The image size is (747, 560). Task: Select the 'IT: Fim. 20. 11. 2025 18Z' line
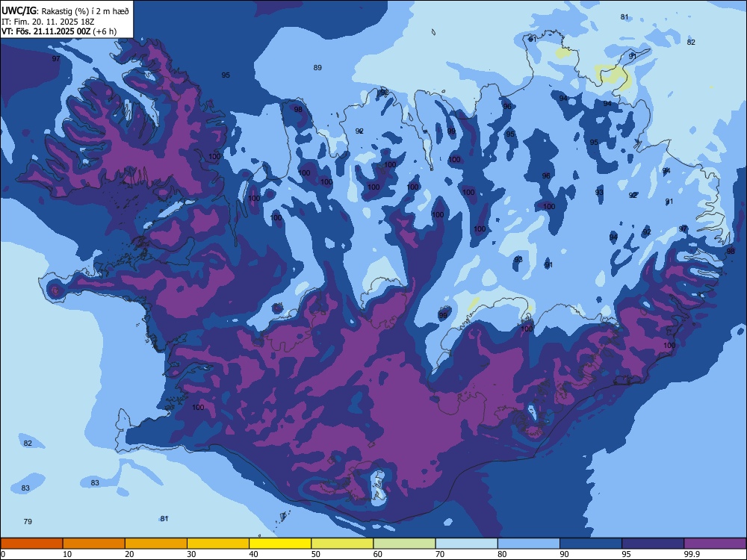click(x=48, y=22)
